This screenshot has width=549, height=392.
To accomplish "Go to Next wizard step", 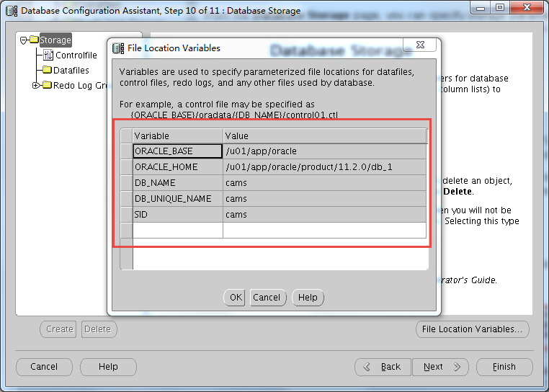I will [440, 367].
